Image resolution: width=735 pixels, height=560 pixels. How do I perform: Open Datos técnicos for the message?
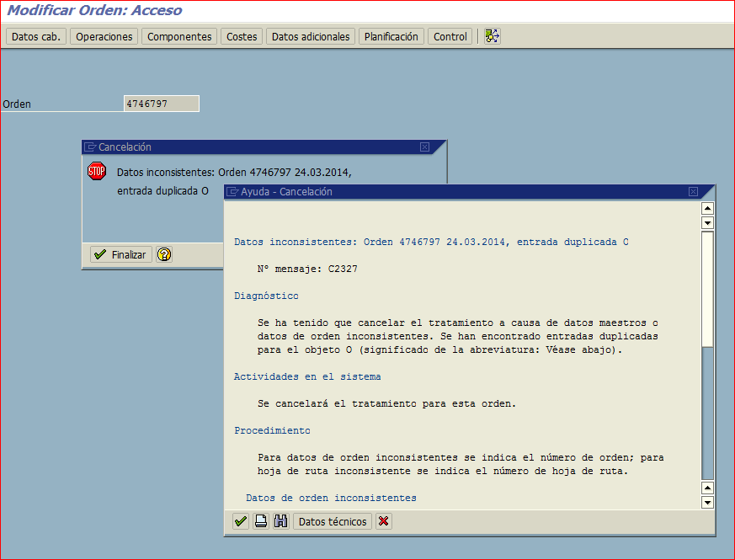pyautogui.click(x=334, y=521)
